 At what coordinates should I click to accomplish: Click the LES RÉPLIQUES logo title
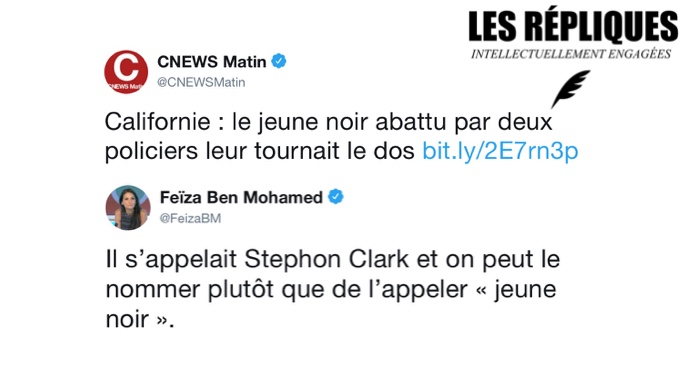[573, 27]
